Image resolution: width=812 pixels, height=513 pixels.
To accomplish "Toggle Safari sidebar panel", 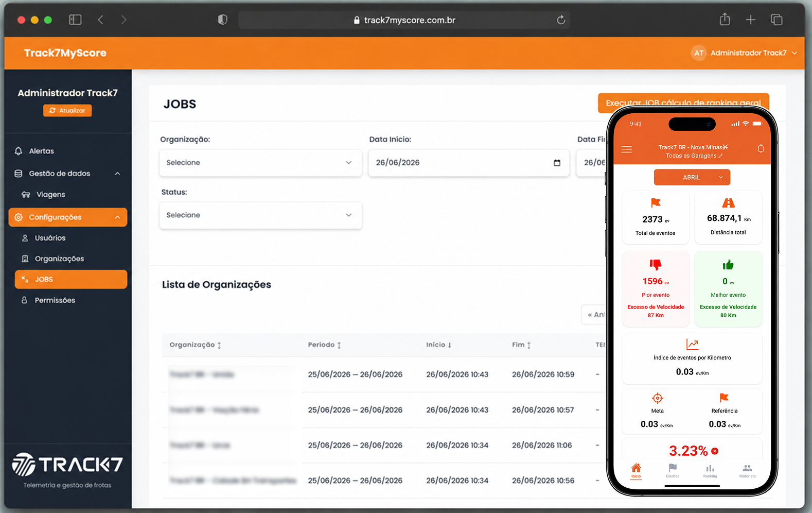I will (x=75, y=20).
